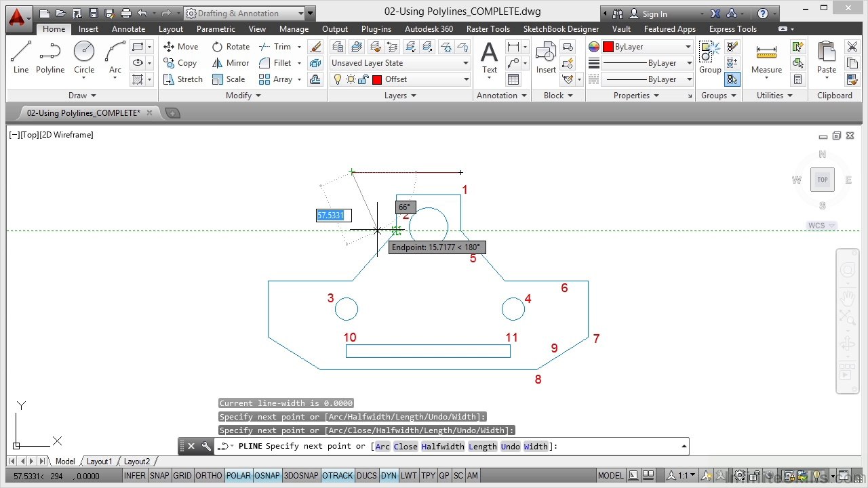The image size is (868, 488).
Task: Toggle DYN dynamic input in status bar
Action: [389, 476]
